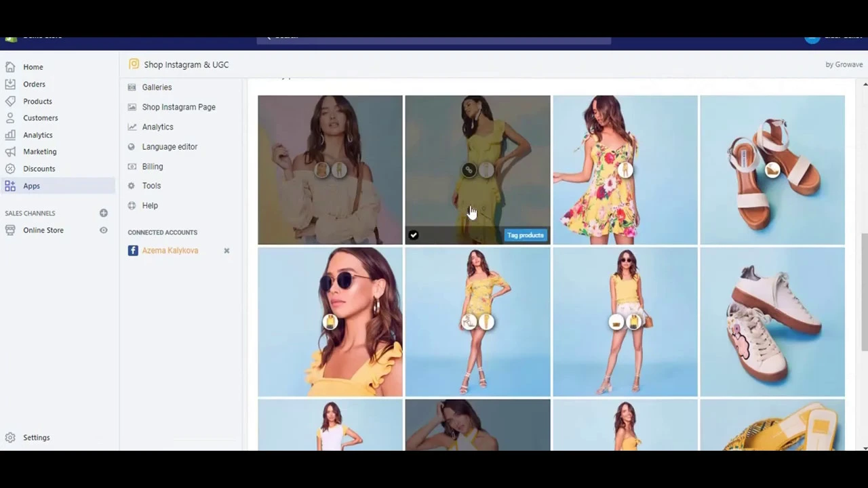Click the yellow dress tag on the romper photo
The image size is (868, 488).
click(x=486, y=323)
